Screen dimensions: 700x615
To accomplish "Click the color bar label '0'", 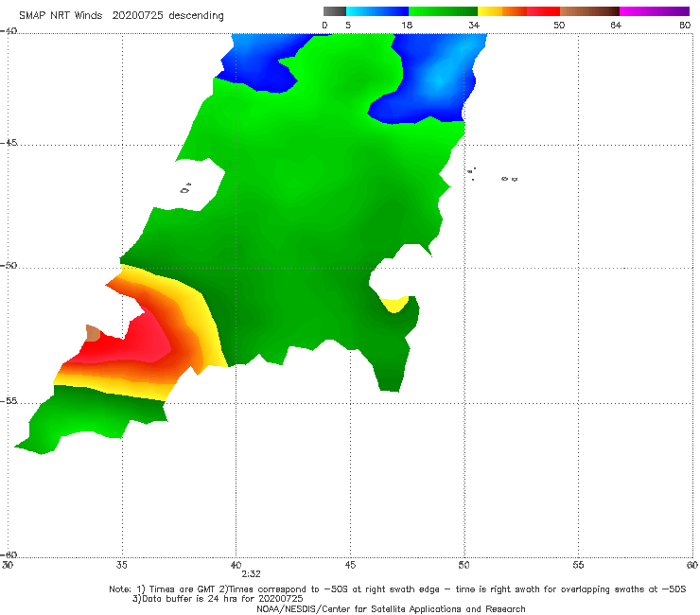I will click(x=324, y=25).
